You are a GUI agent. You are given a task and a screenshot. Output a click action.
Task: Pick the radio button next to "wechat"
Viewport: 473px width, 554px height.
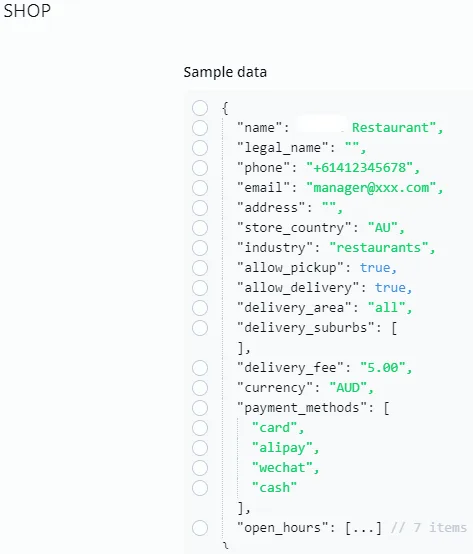(200, 468)
